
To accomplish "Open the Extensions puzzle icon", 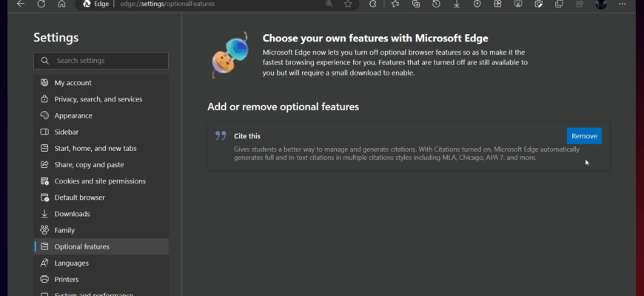I will pos(372,4).
